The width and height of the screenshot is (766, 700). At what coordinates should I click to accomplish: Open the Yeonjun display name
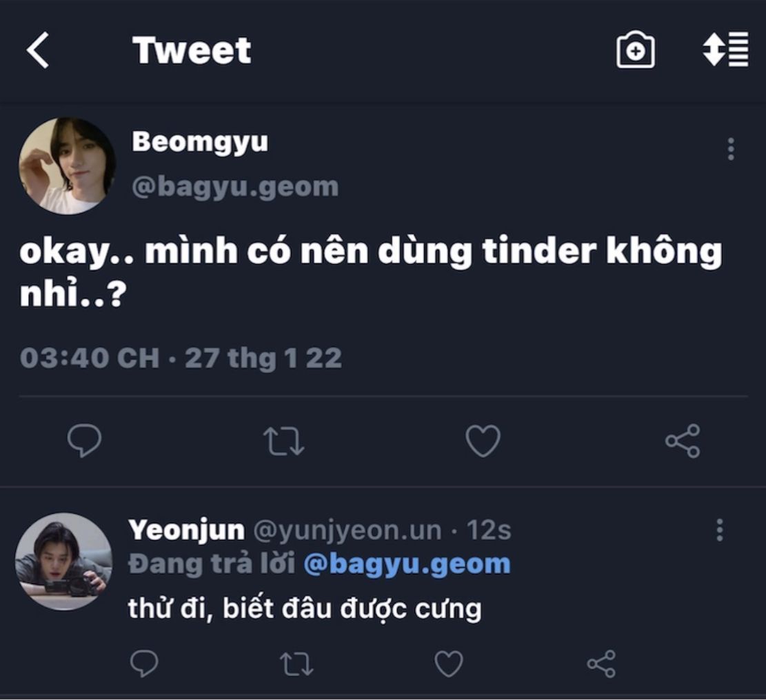[186, 530]
